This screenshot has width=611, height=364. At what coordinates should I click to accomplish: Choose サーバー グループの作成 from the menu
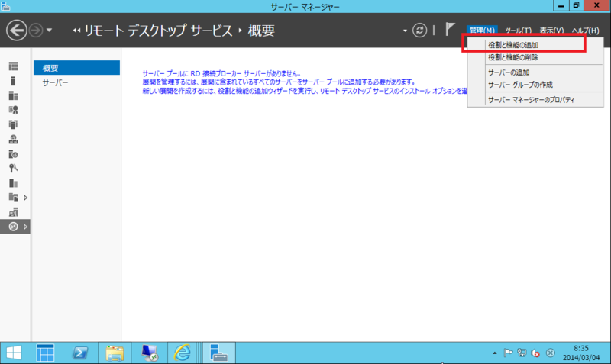[x=535, y=85]
